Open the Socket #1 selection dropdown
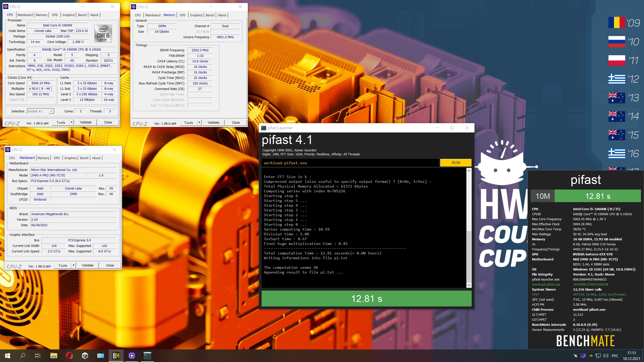Screen dimensions: 644x362 tap(41, 111)
